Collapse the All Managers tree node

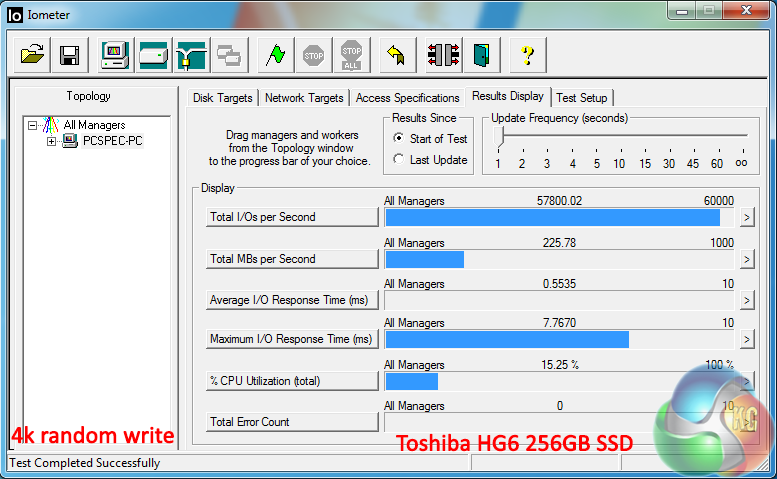pos(32,125)
